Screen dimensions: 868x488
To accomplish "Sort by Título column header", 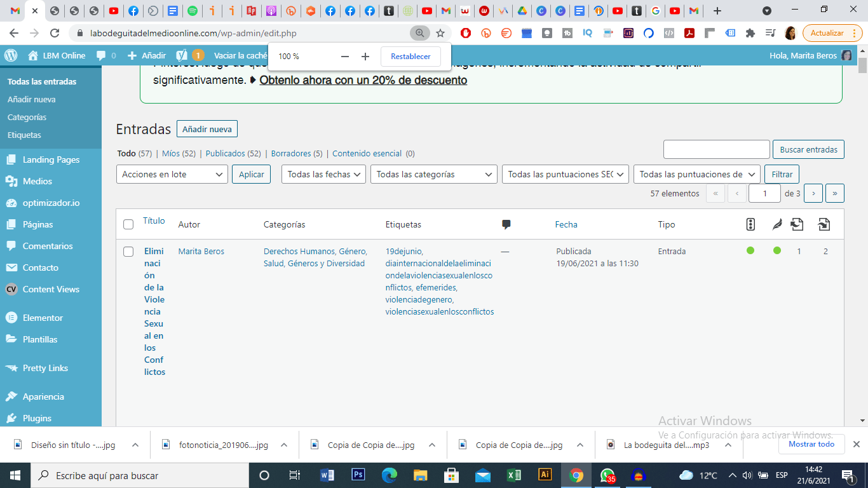I will pos(154,221).
